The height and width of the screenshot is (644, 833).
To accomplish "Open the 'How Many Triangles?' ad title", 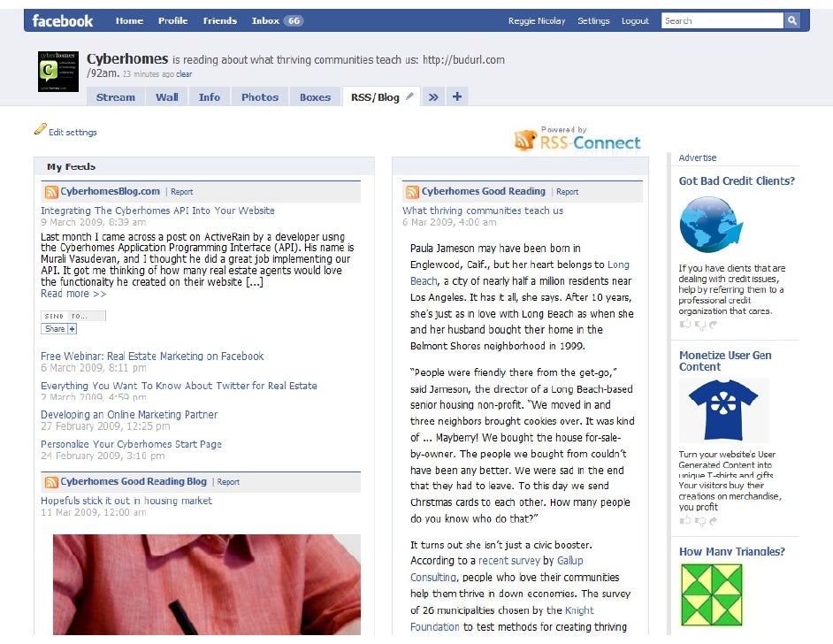I will point(732,551).
